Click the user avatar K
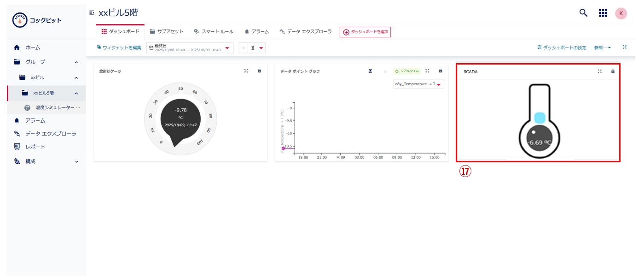This screenshot has height=278, width=644. tap(621, 13)
